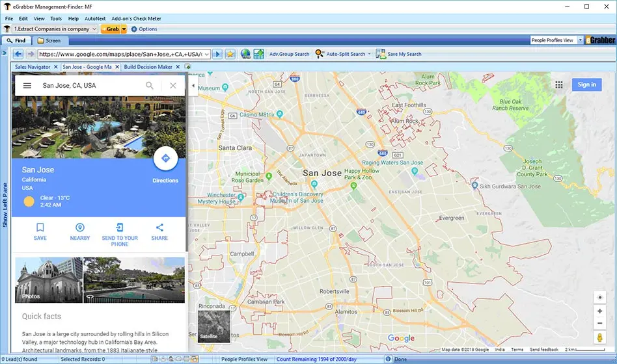Click the blue Sign in button
The height and width of the screenshot is (364, 617).
586,84
